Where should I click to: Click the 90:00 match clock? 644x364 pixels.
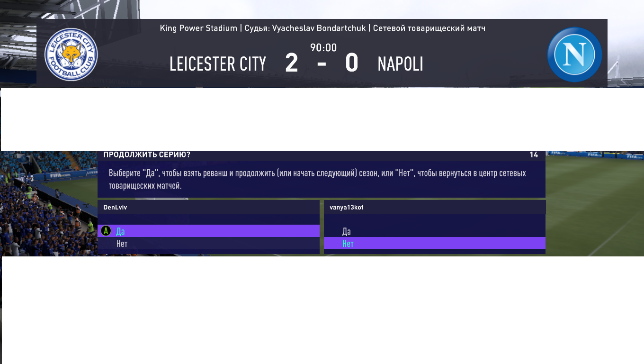[323, 47]
